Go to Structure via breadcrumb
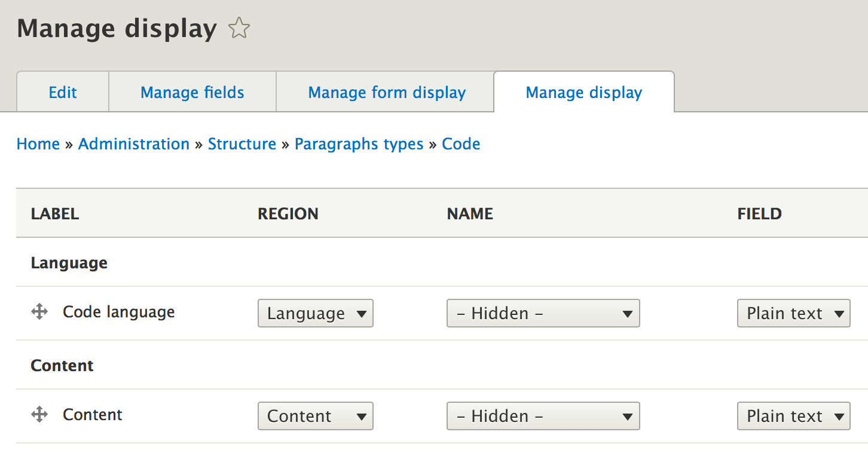Viewport: 868px width, 453px height. (x=242, y=143)
